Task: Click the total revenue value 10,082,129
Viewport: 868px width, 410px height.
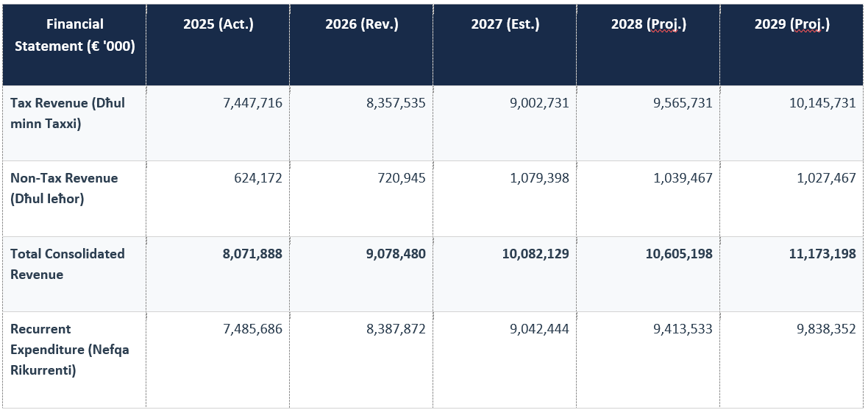Action: [536, 254]
